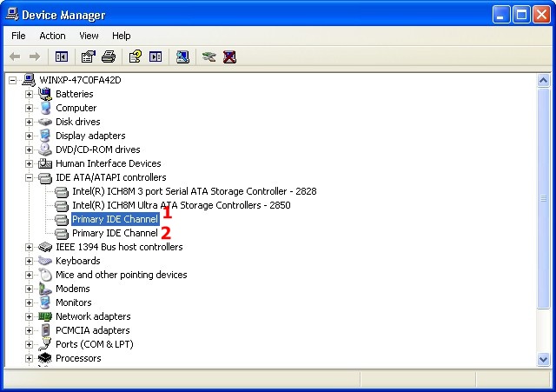Click the Help question mark toolbar icon

point(136,56)
